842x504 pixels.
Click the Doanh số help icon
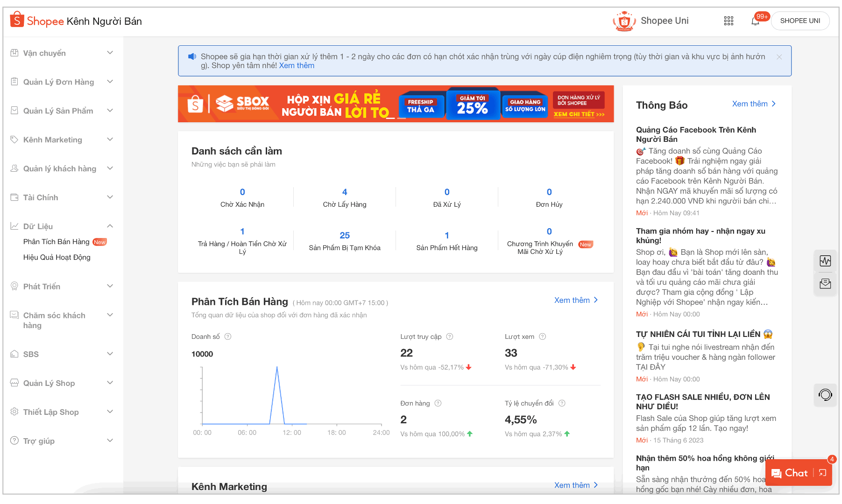coord(228,336)
